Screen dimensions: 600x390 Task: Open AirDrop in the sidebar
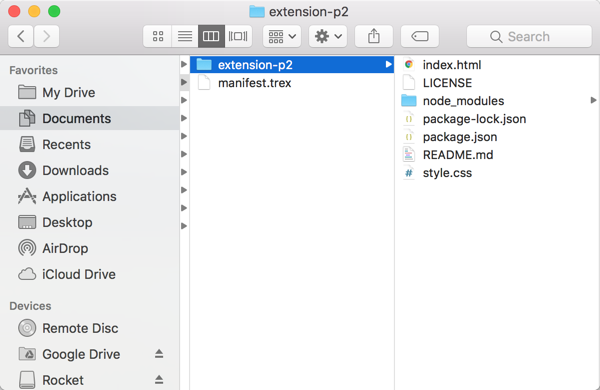click(x=90, y=248)
